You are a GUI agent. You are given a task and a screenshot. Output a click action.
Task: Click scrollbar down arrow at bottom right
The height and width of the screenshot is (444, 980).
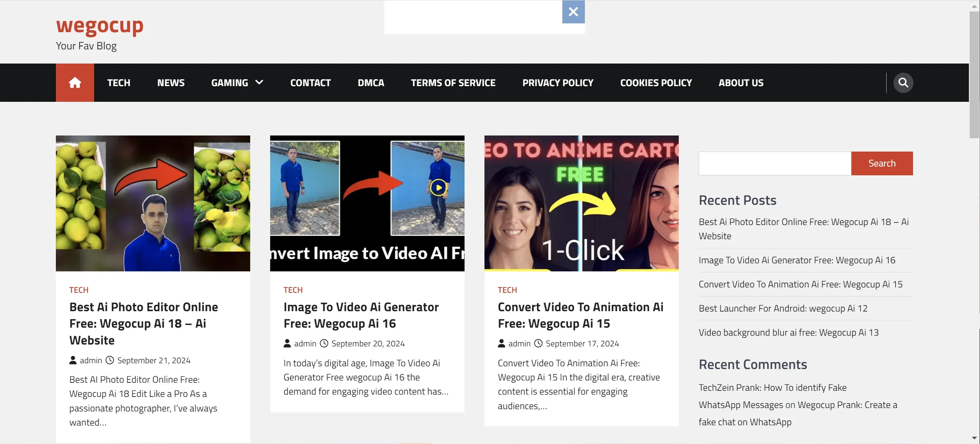pyautogui.click(x=974, y=438)
